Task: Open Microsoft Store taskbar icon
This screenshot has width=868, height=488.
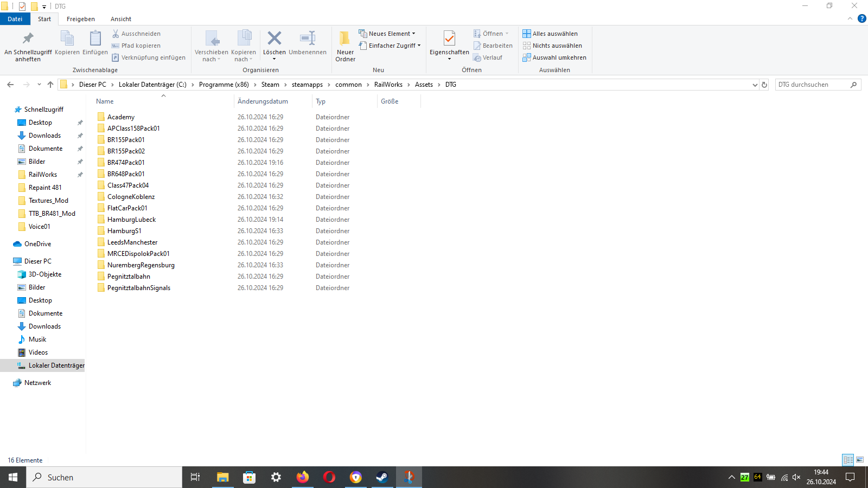Action: pos(250,477)
